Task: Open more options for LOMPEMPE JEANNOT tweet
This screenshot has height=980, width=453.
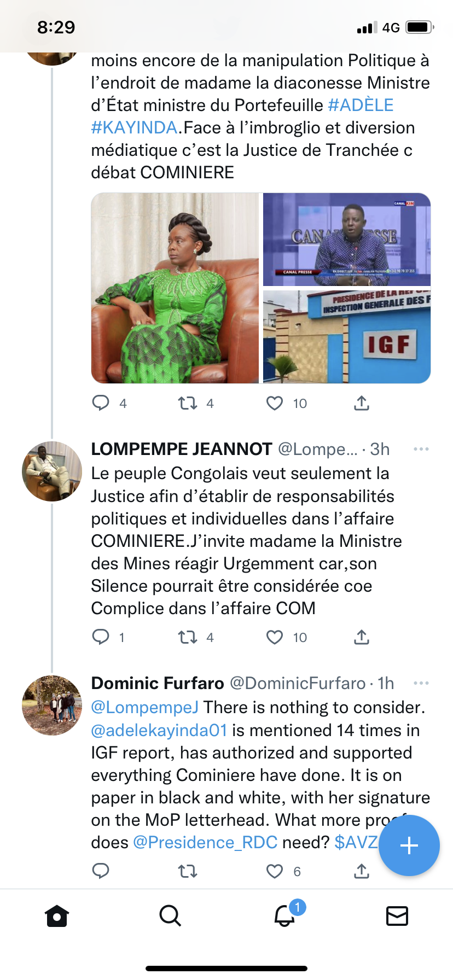Action: click(x=421, y=449)
